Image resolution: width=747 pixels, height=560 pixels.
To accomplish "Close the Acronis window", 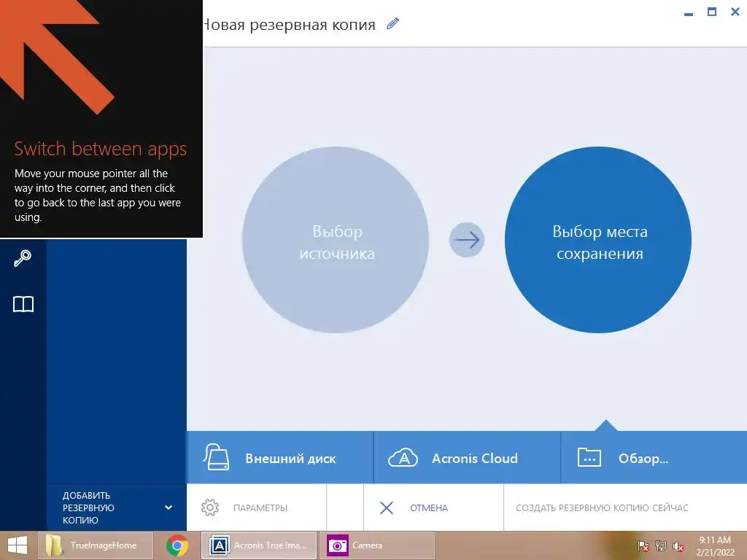I will click(x=735, y=12).
